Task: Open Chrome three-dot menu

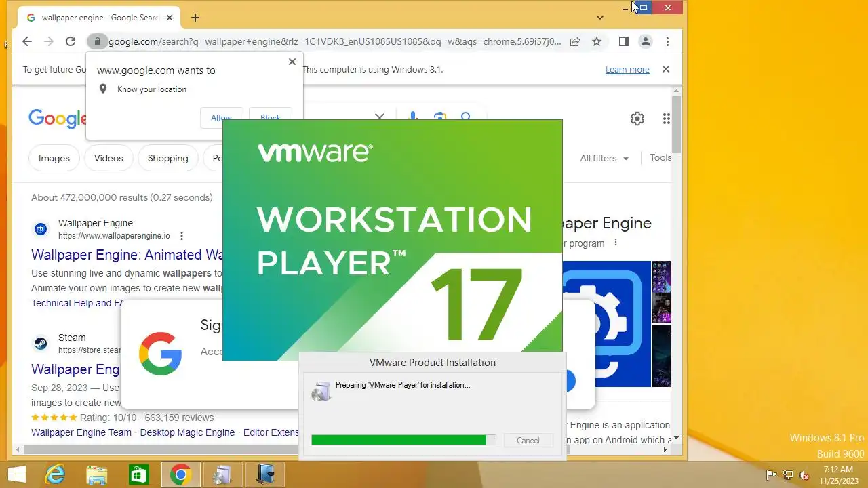Action: point(667,41)
